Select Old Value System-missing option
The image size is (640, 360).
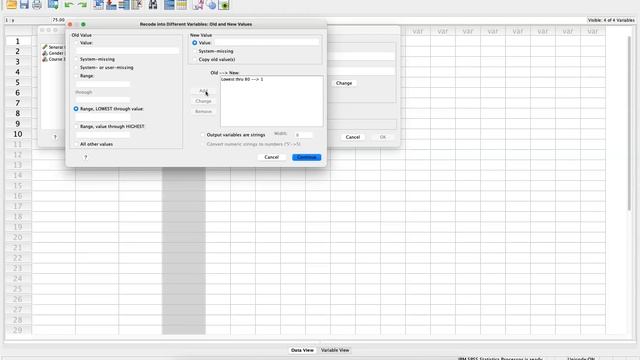pyautogui.click(x=76, y=59)
